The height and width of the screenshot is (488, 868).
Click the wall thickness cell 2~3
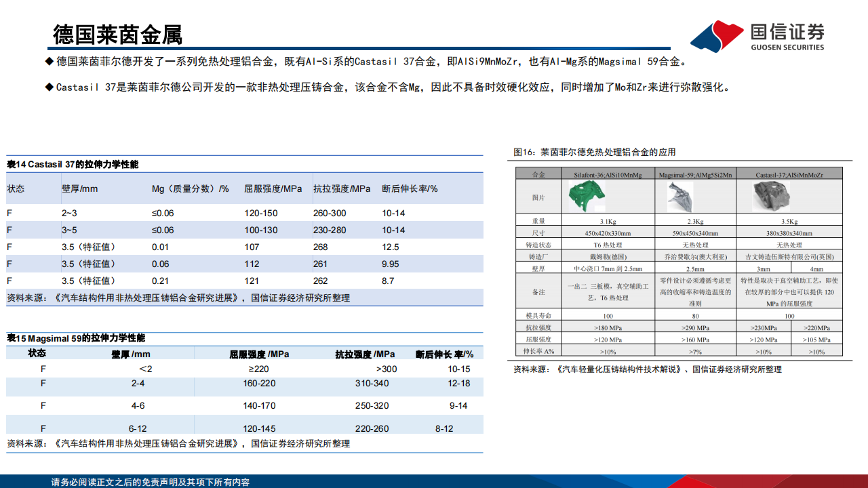(x=69, y=213)
